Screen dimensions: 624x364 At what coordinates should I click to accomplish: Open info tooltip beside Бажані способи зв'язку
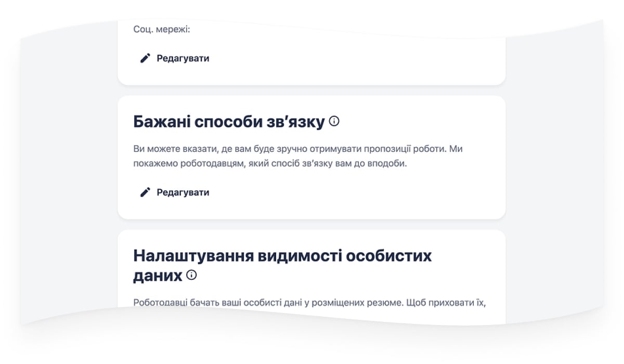click(x=334, y=121)
